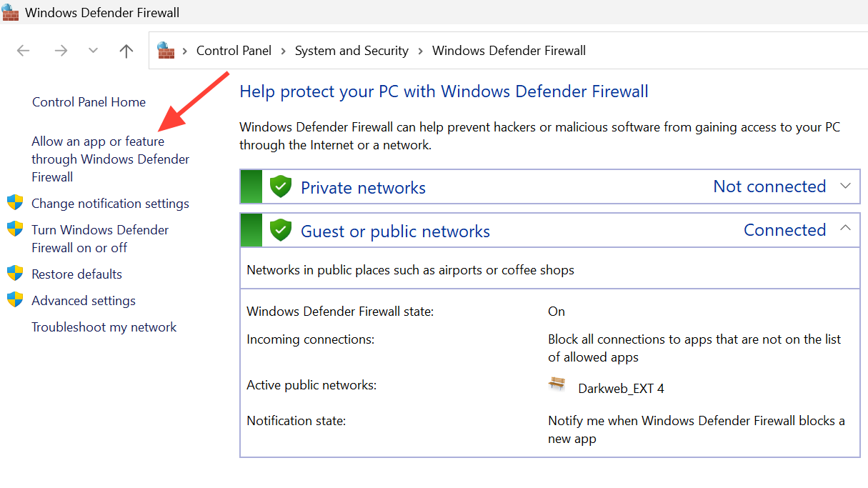Click the firewall icon in the address bar
This screenshot has width=868, height=488.
166,50
